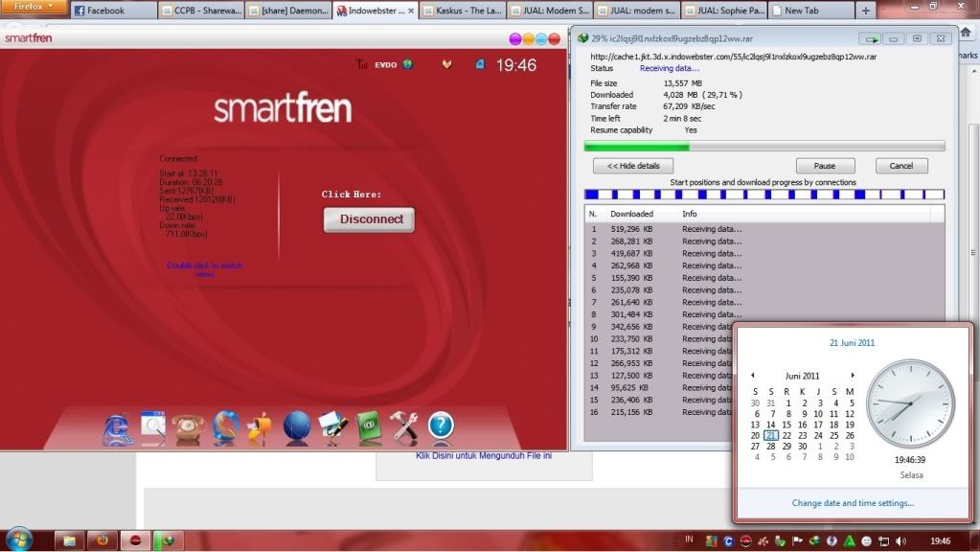Click the Double click to switch views text
The width and height of the screenshot is (980, 552).
tap(204, 269)
